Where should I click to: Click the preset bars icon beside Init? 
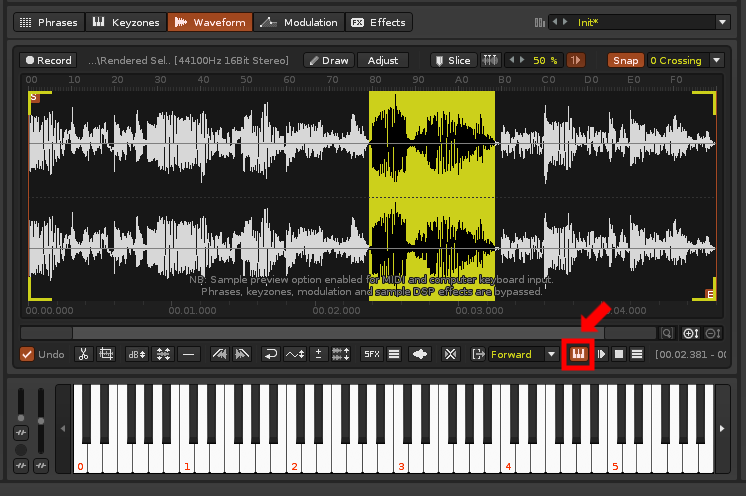[540, 22]
